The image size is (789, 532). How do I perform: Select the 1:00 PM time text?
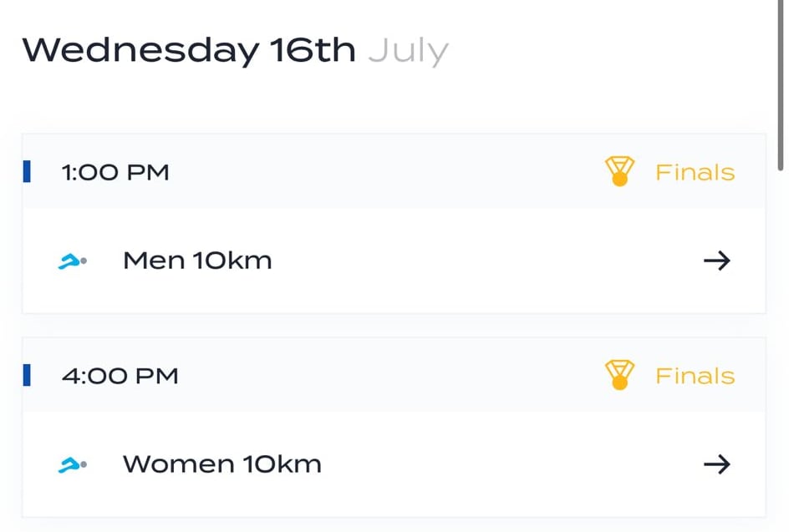(x=115, y=173)
